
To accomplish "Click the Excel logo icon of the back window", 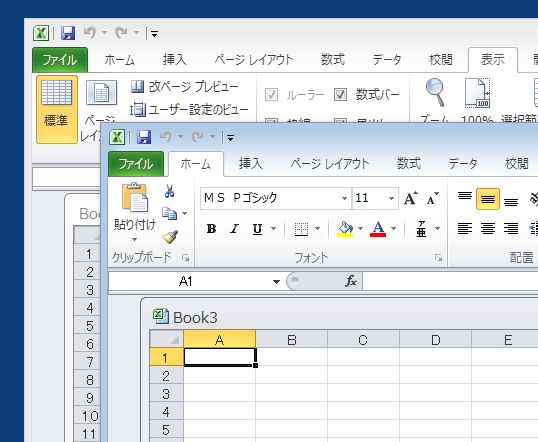I will [x=41, y=33].
